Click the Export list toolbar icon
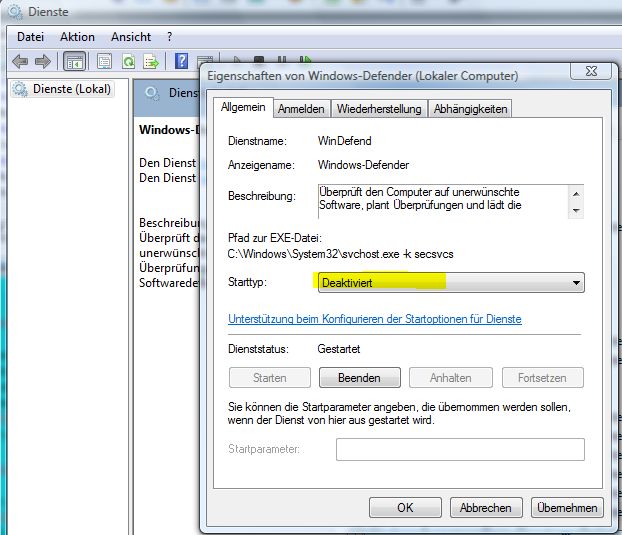Viewport: 622px width, 535px height. tap(151, 61)
